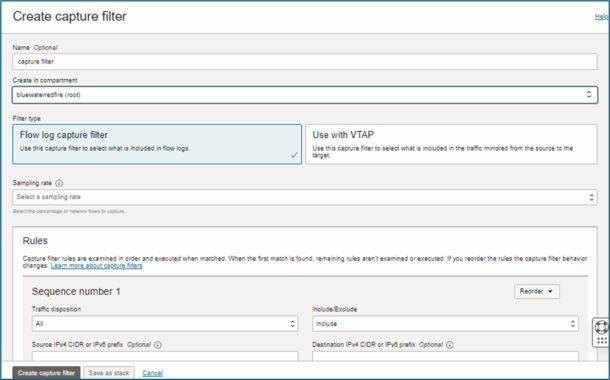Open Learn more about capture filters link
This screenshot has height=380, width=610.
(x=96, y=266)
